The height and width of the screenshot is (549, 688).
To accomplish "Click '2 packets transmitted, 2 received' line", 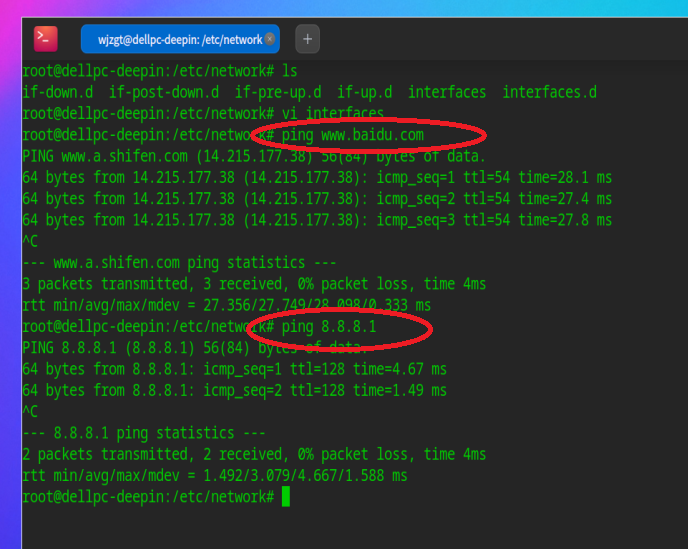I will point(254,454).
